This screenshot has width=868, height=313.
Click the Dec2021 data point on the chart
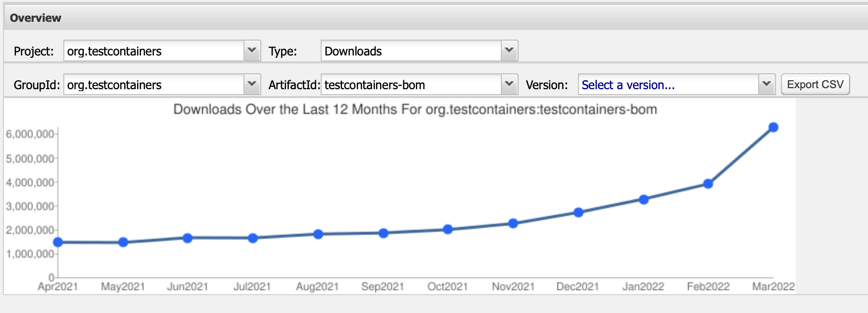(579, 212)
